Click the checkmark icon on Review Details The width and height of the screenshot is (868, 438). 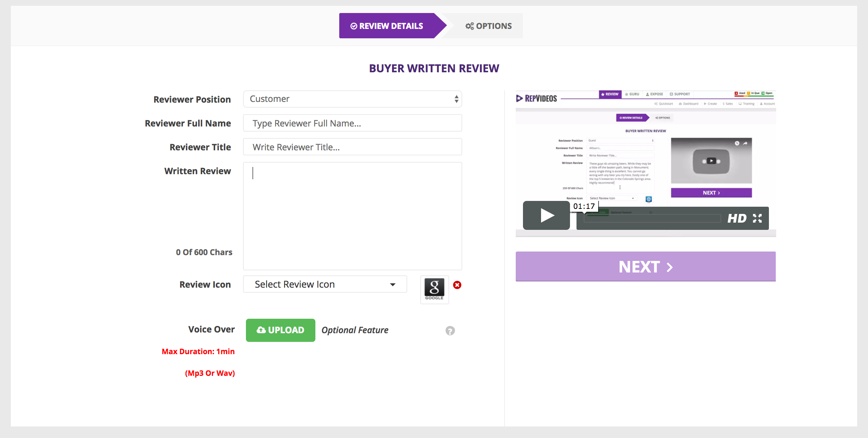click(x=354, y=26)
